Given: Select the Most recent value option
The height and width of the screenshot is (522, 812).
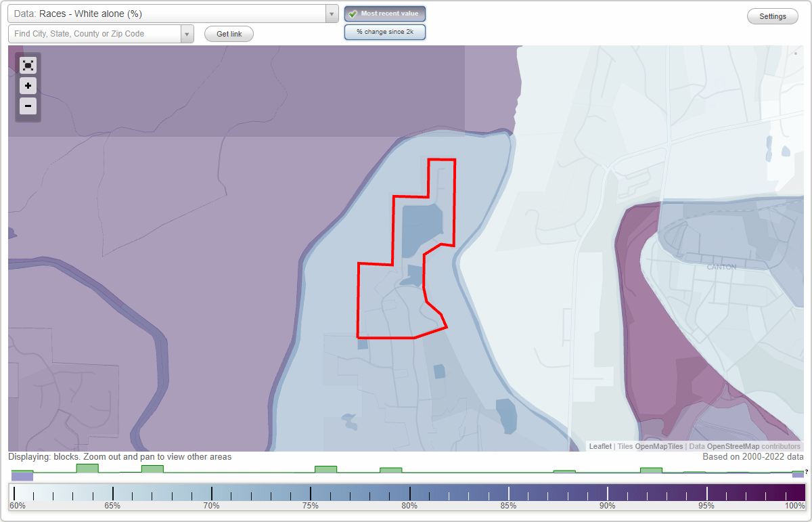Looking at the screenshot, I should pos(385,14).
